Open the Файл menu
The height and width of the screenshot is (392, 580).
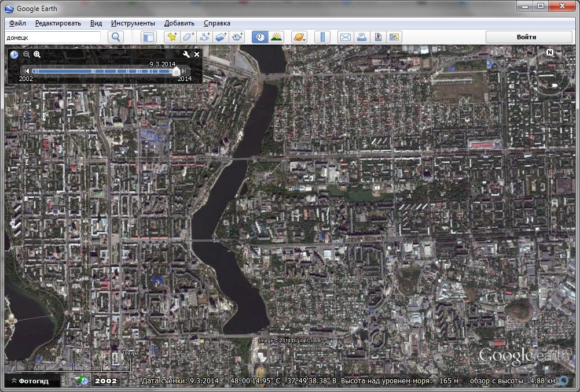click(17, 23)
